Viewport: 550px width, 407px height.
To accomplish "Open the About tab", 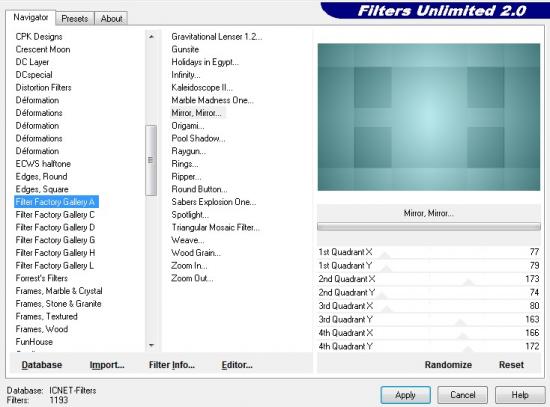I will (112, 19).
